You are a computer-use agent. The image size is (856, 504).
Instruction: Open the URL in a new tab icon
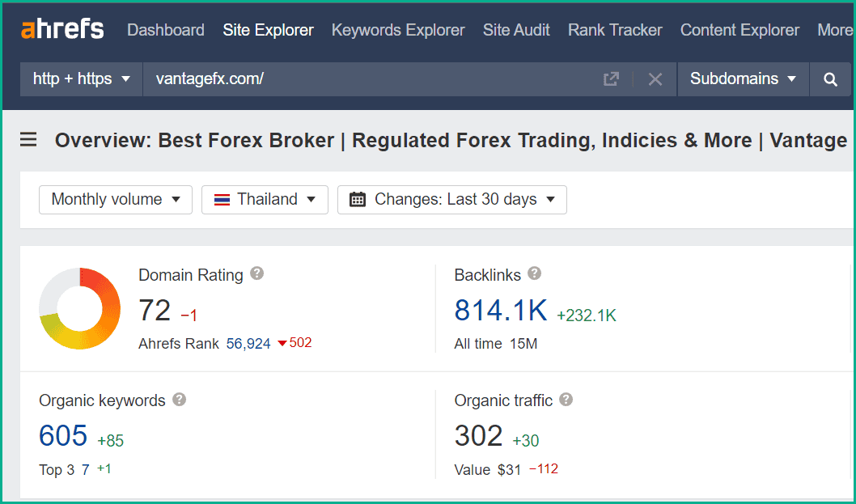611,79
